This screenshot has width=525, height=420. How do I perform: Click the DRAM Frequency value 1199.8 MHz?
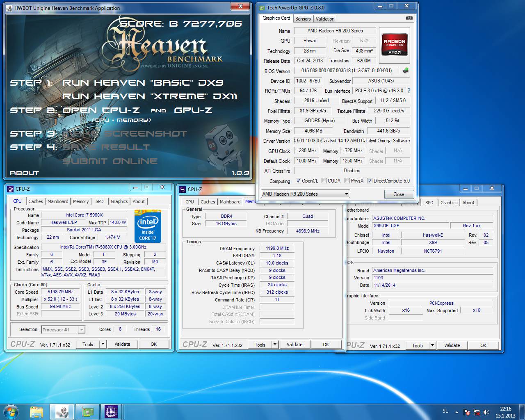click(277, 248)
